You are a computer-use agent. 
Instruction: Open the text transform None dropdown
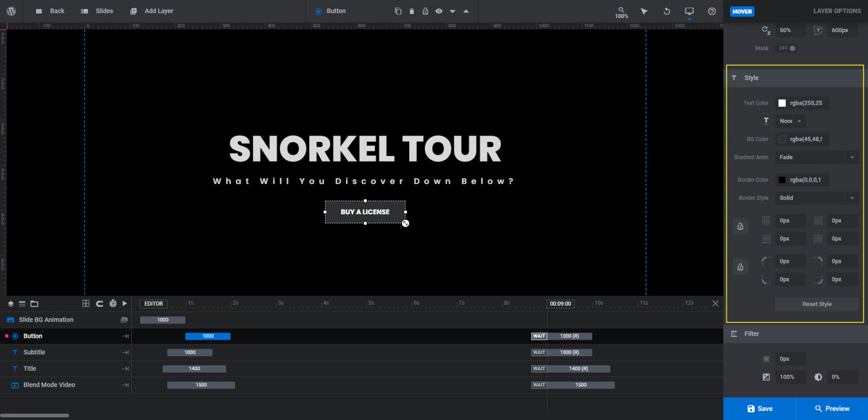tap(789, 120)
